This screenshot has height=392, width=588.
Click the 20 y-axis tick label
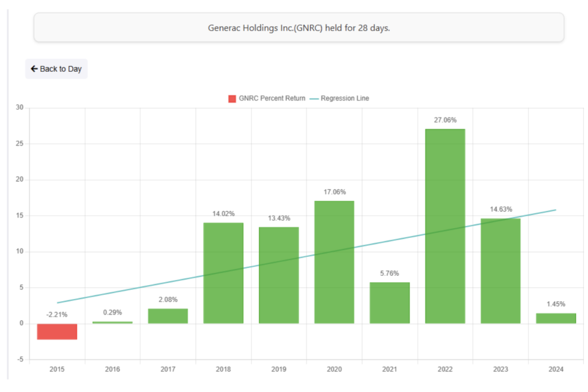point(20,179)
